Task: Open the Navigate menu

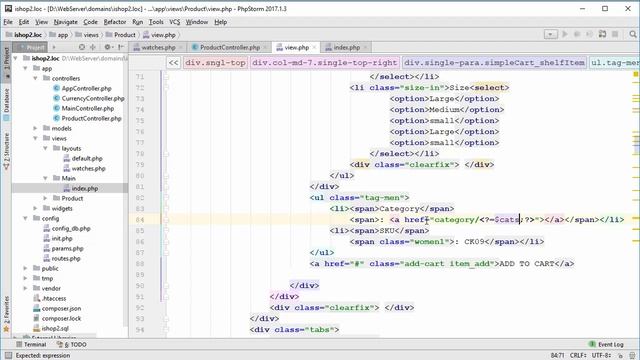Action: (65, 22)
